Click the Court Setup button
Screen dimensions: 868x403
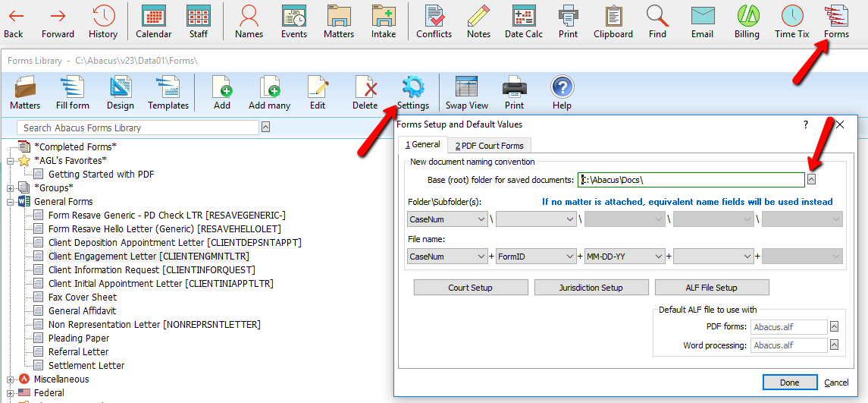470,288
